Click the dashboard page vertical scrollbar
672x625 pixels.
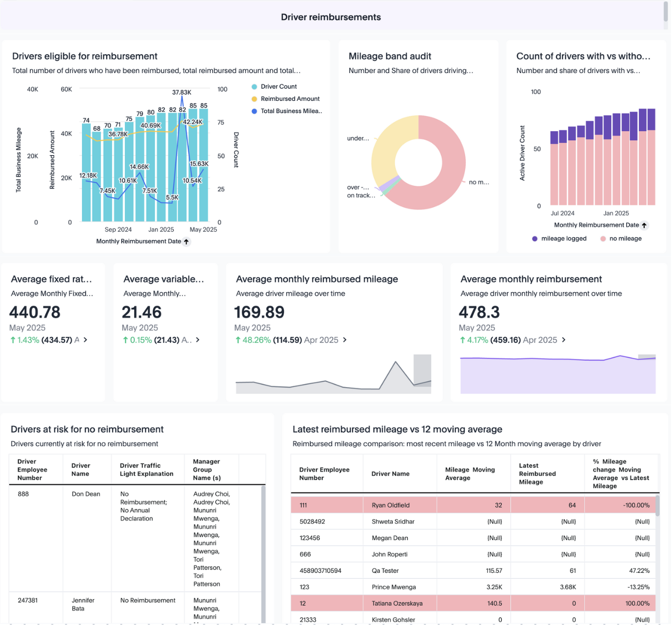[x=666, y=12]
